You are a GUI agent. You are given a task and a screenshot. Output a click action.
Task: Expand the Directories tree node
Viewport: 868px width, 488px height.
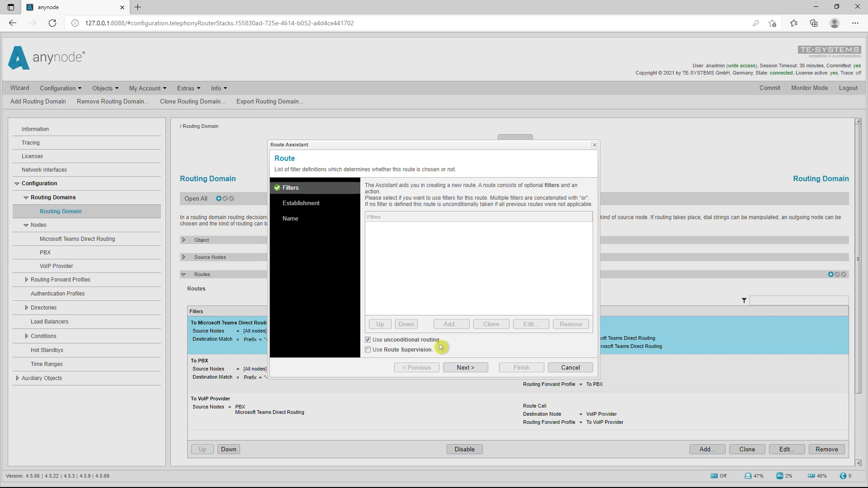tap(26, 308)
